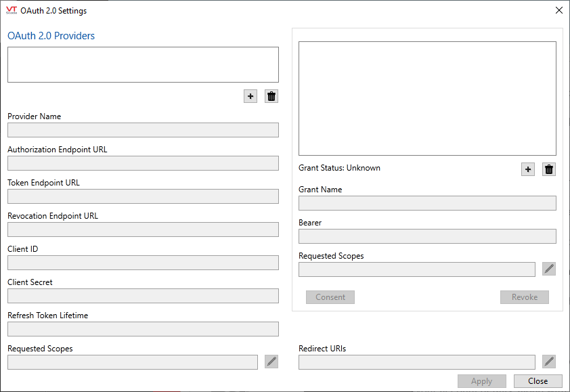Add a new OAuth 2.0 provider

coord(250,96)
